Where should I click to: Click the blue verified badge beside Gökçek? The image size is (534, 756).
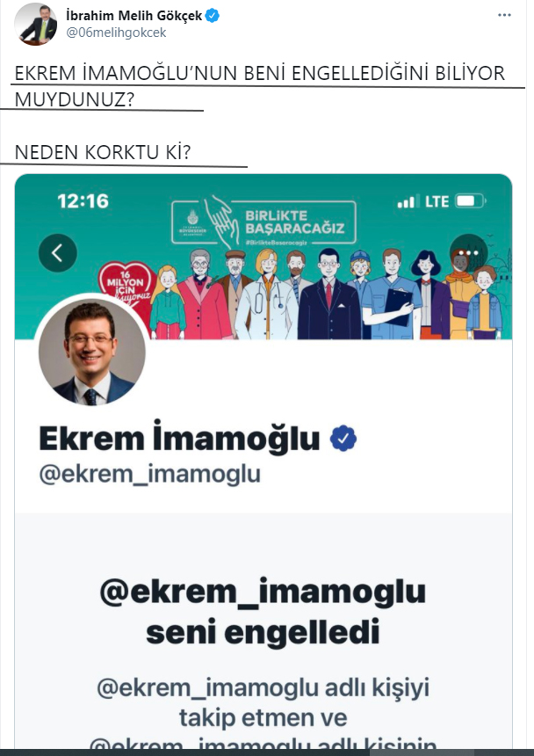click(x=213, y=16)
